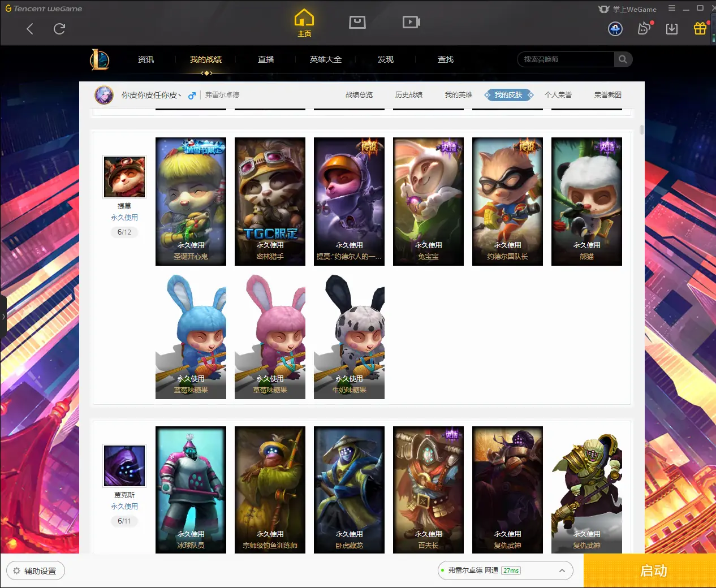The image size is (716, 588).
Task: Open the 我的皮肤 sub-tab
Action: coord(508,95)
